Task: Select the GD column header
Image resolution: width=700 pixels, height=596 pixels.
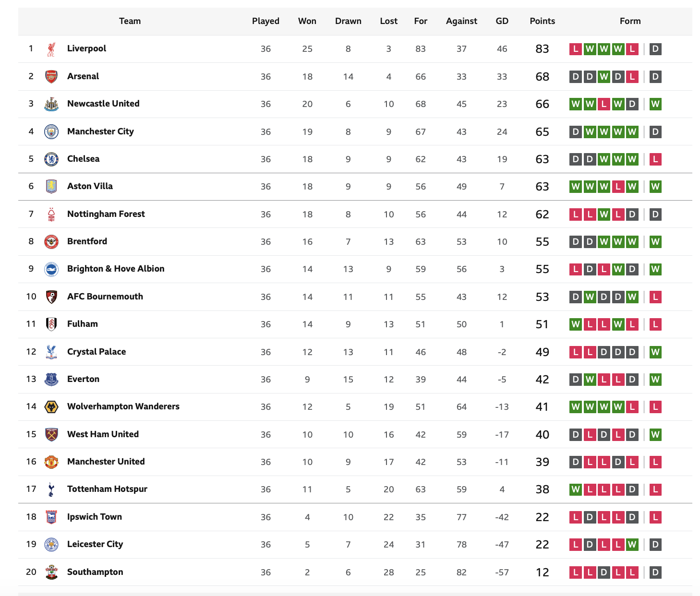Action: point(502,21)
